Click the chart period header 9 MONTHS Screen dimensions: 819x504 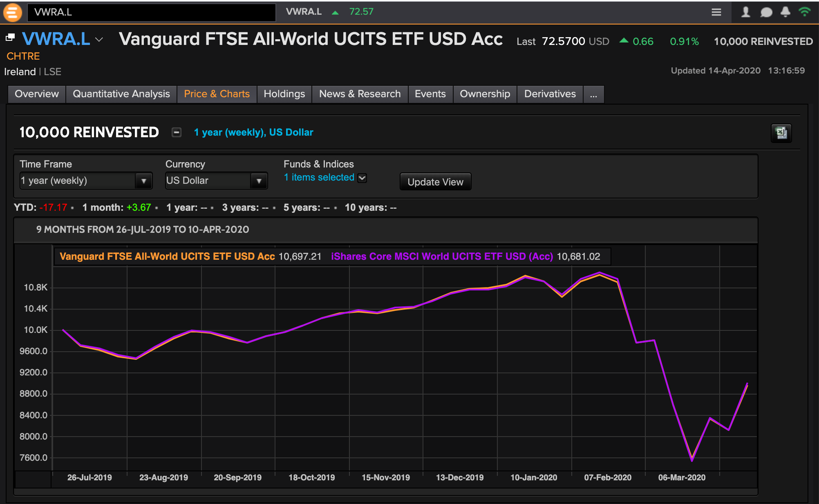[x=143, y=230]
